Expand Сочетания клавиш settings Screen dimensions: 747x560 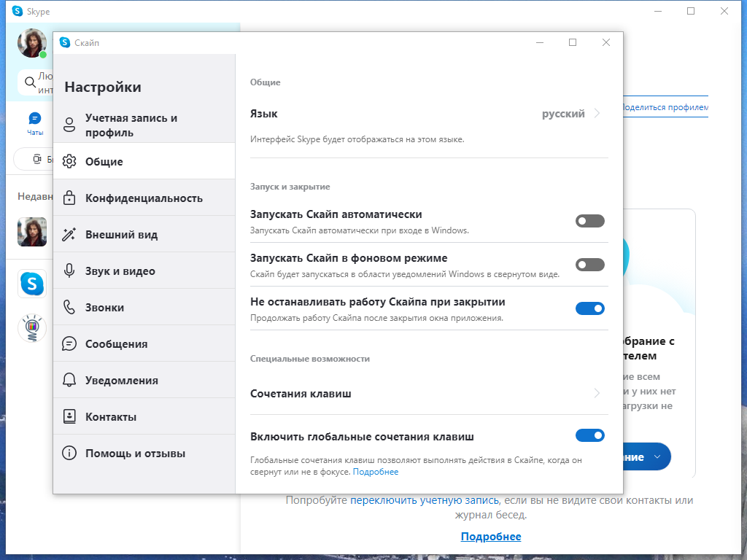[597, 393]
